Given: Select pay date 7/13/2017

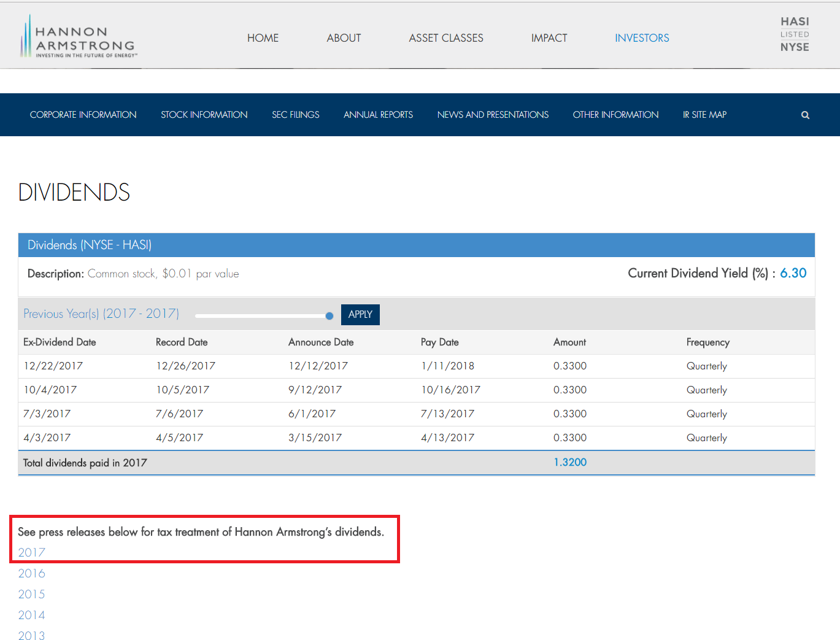Looking at the screenshot, I should click(447, 414).
